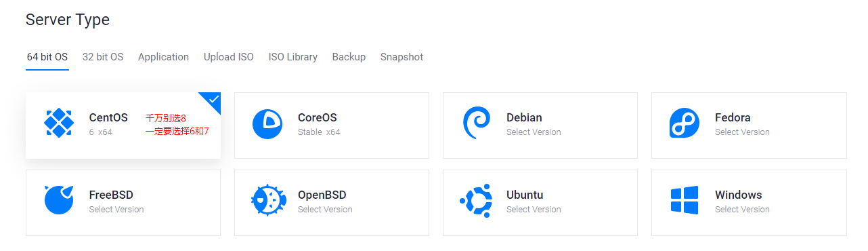The width and height of the screenshot is (868, 251).
Task: Open Debian Select Version dropdown
Action: pos(534,132)
